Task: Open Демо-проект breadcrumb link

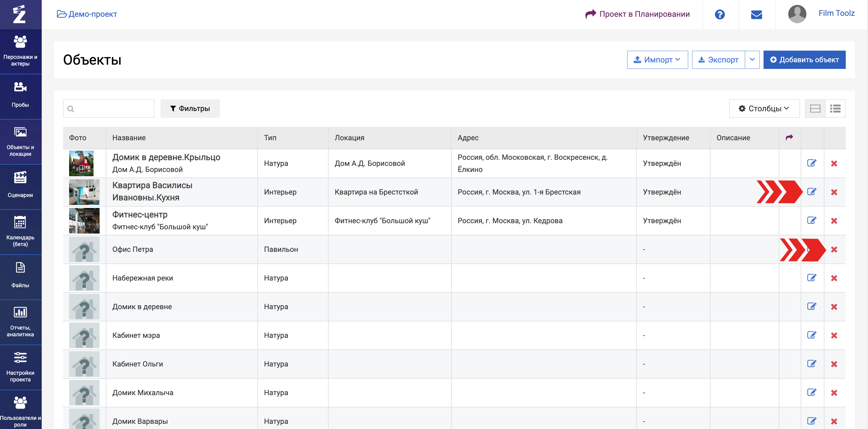Action: click(x=87, y=14)
